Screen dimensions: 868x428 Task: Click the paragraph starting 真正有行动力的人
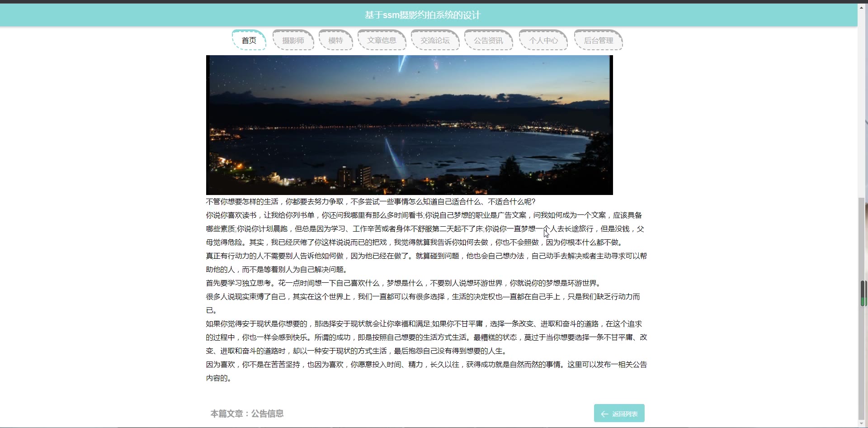[426, 263]
